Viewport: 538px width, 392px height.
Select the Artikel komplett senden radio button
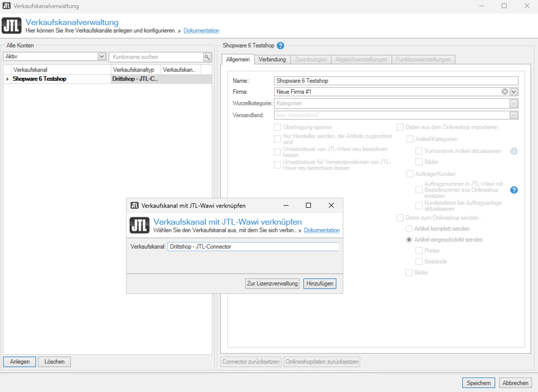[409, 229]
